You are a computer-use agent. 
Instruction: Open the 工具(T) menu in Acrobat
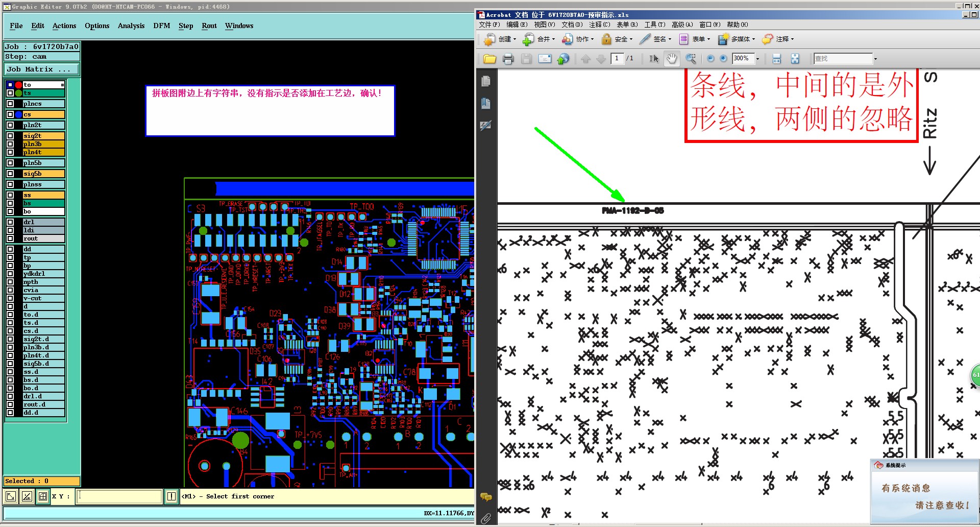pos(654,25)
